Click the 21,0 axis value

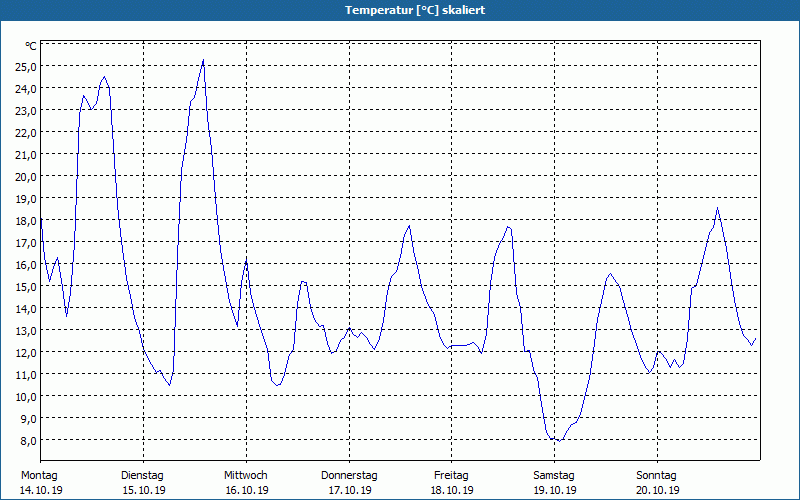point(27,155)
